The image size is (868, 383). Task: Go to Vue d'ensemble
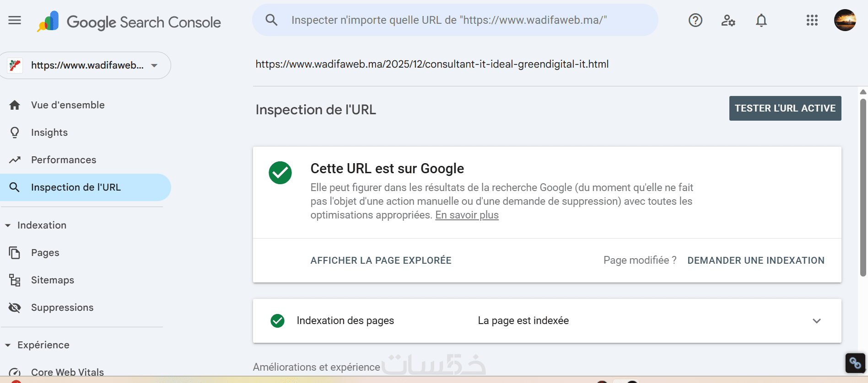[x=68, y=105]
